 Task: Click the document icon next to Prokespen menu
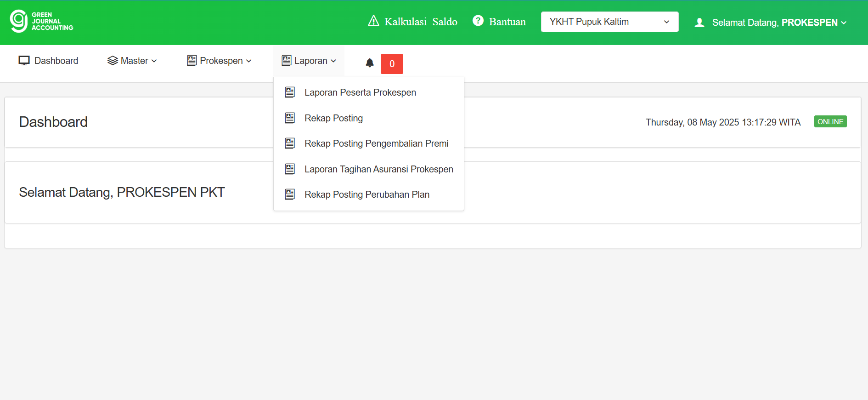[x=192, y=60]
